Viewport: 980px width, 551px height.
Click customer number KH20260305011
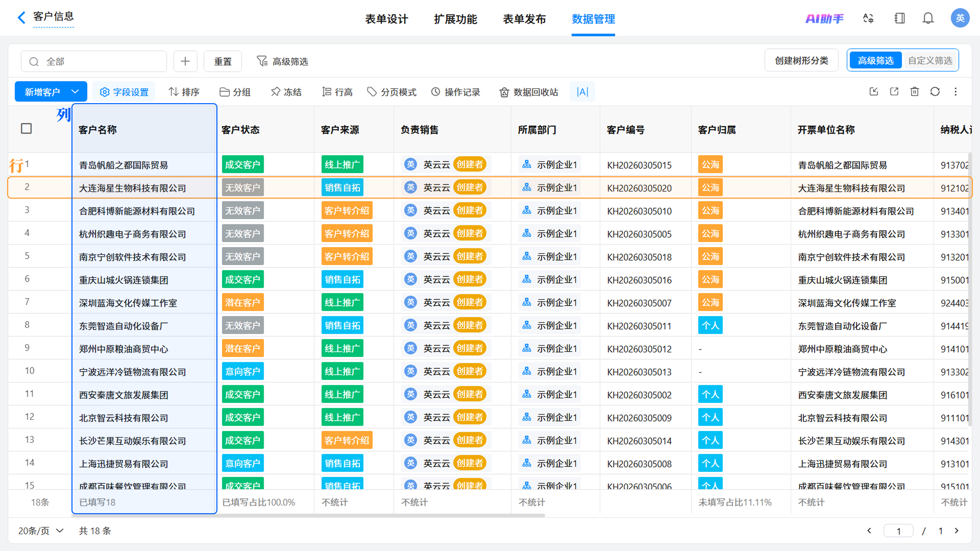(639, 326)
